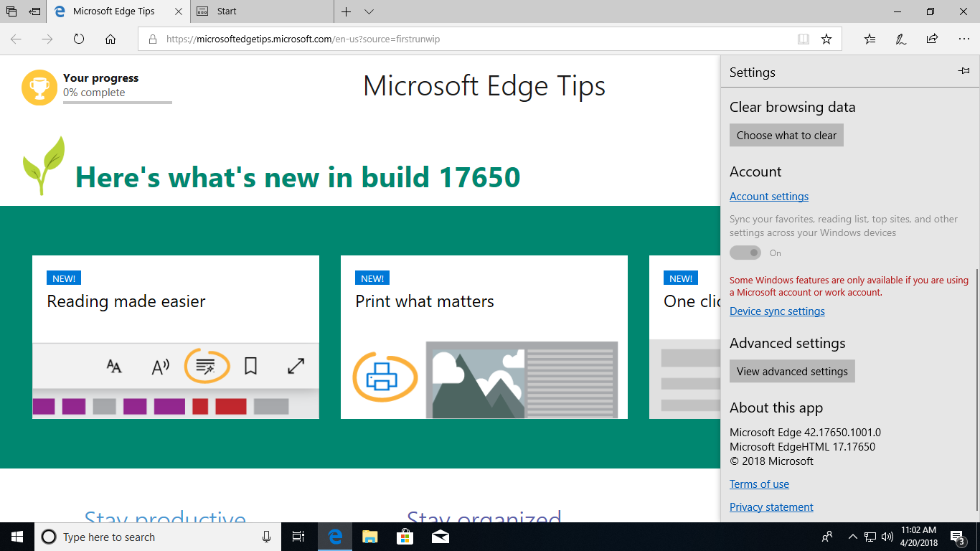
Task: Open Microsoft Store from taskbar
Action: [405, 537]
